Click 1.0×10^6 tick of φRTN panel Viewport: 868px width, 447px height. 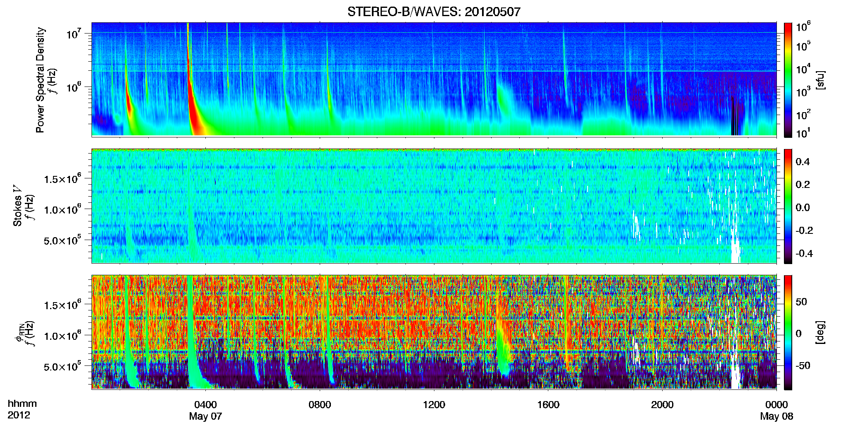coord(62,336)
